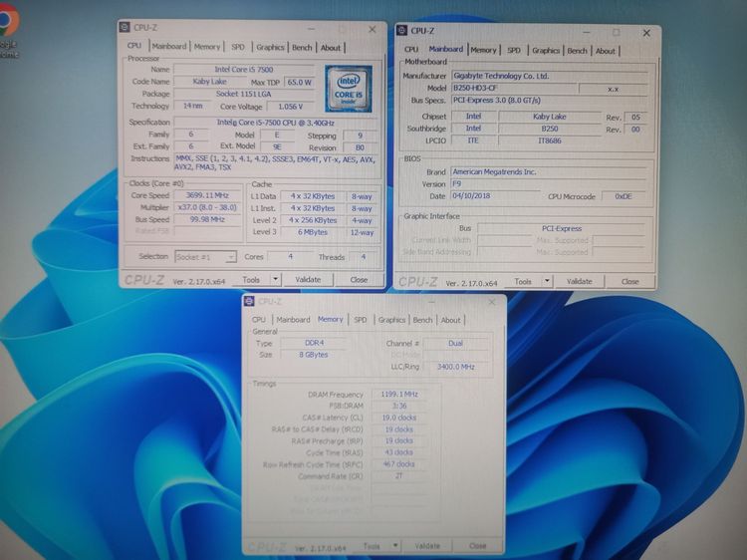Select SPD tab in Mainboard window
747x560 pixels.
point(514,50)
